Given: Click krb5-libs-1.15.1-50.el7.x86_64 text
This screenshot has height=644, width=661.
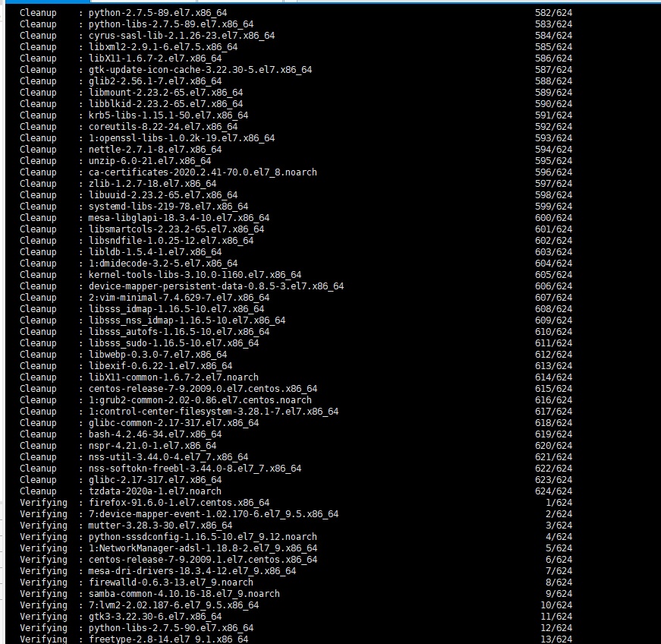Looking at the screenshot, I should click(168, 115).
